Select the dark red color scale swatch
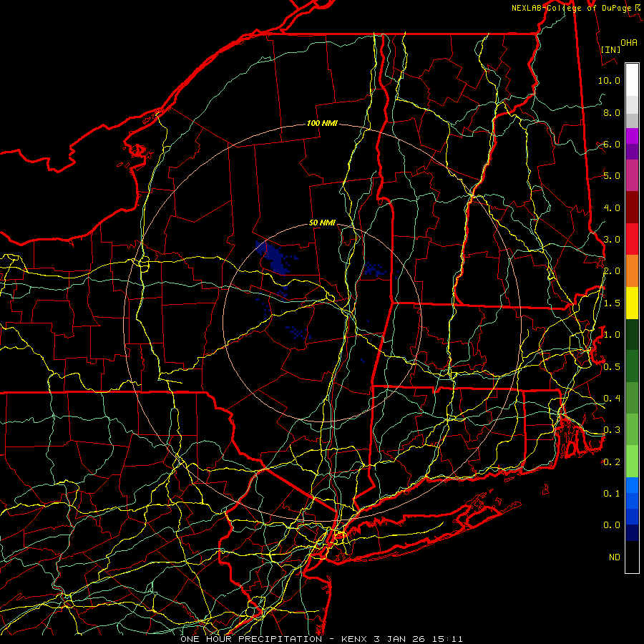This screenshot has width=644, height=644. pos(632,208)
